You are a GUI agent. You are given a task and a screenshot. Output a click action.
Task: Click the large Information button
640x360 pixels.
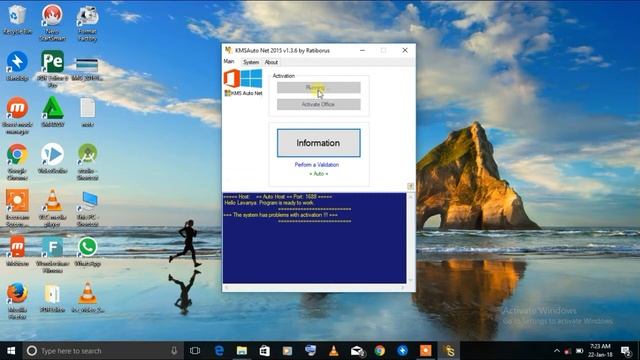[x=318, y=143]
